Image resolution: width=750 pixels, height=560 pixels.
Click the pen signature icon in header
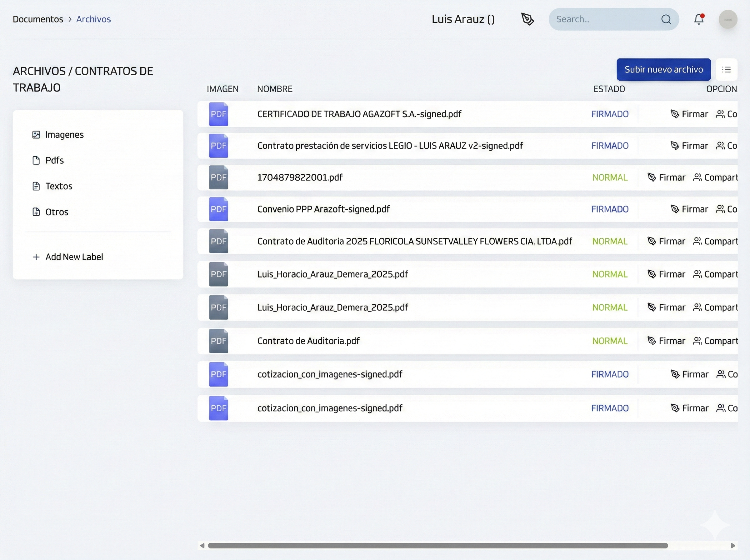tap(527, 19)
